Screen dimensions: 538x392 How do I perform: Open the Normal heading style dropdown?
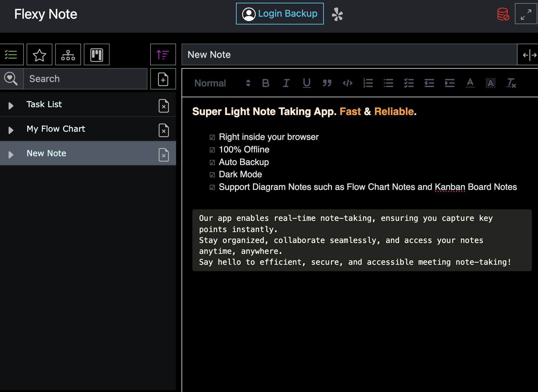click(222, 83)
